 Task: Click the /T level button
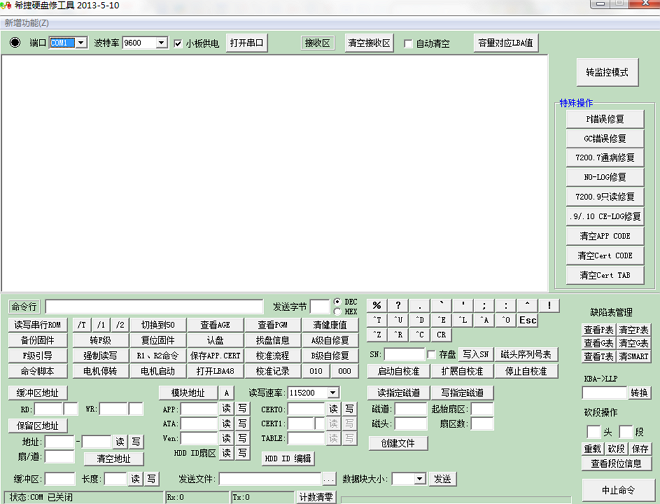click(82, 325)
